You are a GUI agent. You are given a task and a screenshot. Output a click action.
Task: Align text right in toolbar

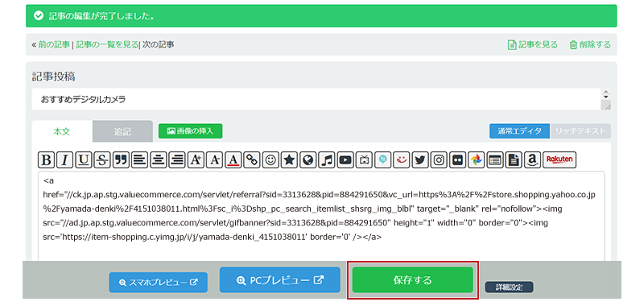pyautogui.click(x=177, y=160)
